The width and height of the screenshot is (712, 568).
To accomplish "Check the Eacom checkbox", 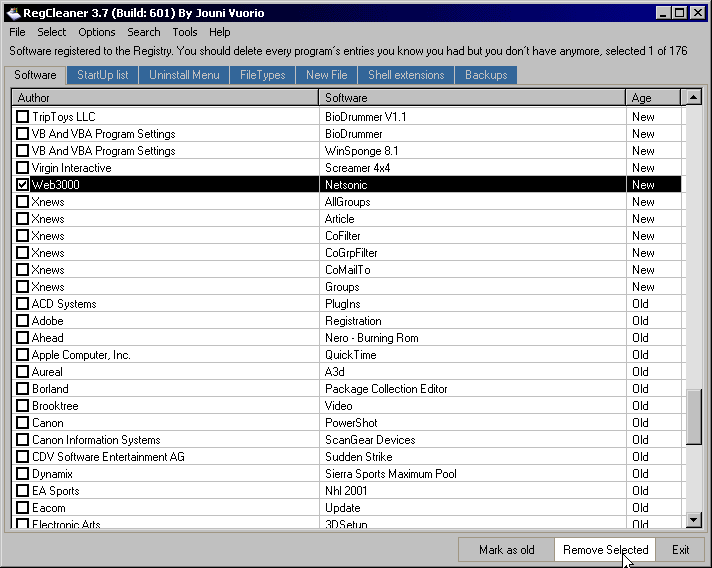I will click(x=22, y=508).
